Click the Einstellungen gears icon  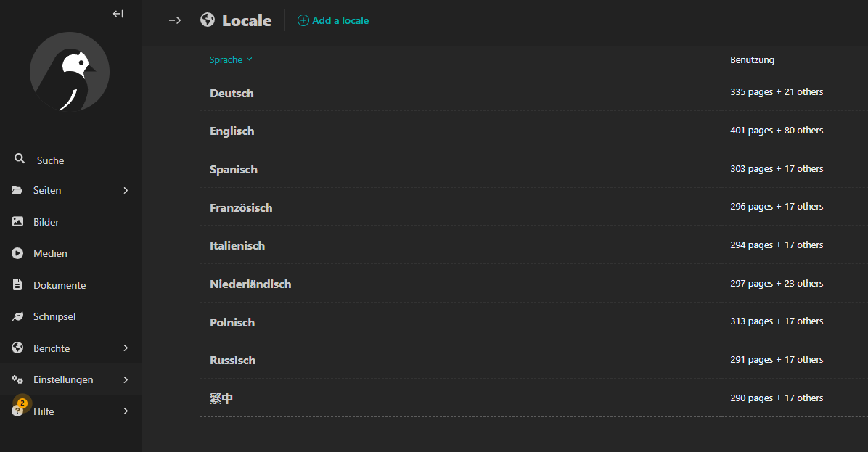(17, 379)
